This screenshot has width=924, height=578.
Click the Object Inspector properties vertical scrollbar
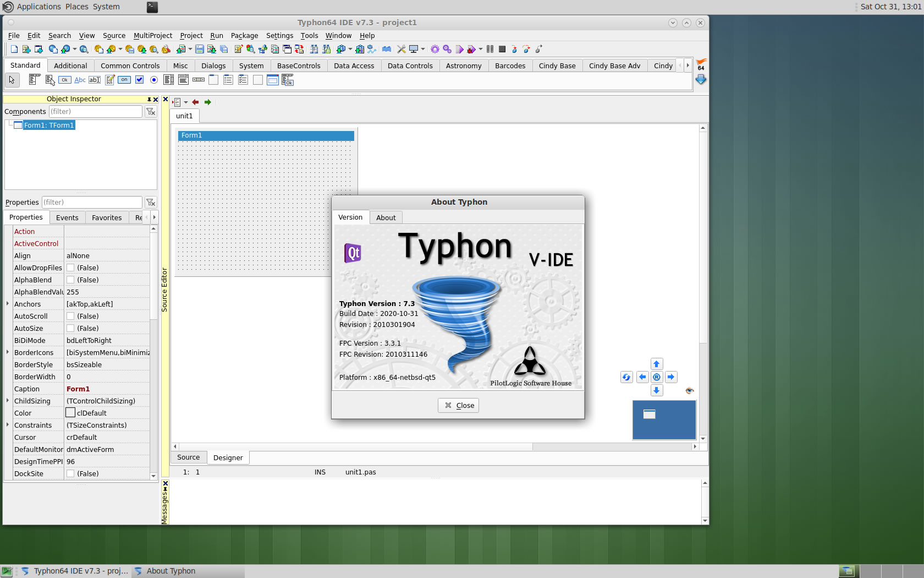(x=153, y=352)
